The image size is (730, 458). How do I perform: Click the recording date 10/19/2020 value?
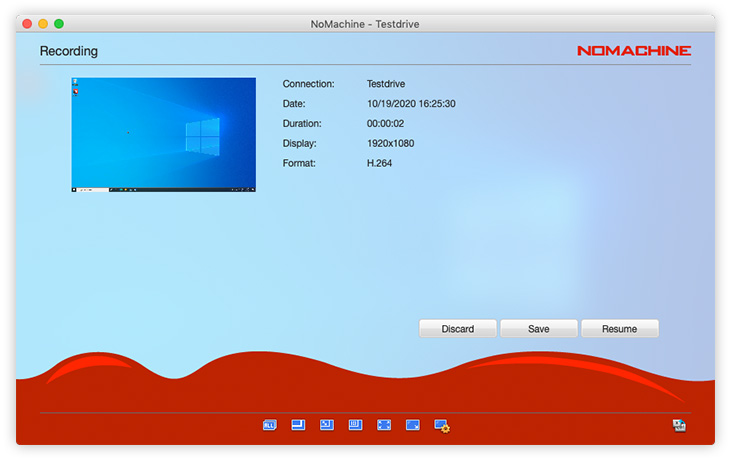pyautogui.click(x=411, y=104)
